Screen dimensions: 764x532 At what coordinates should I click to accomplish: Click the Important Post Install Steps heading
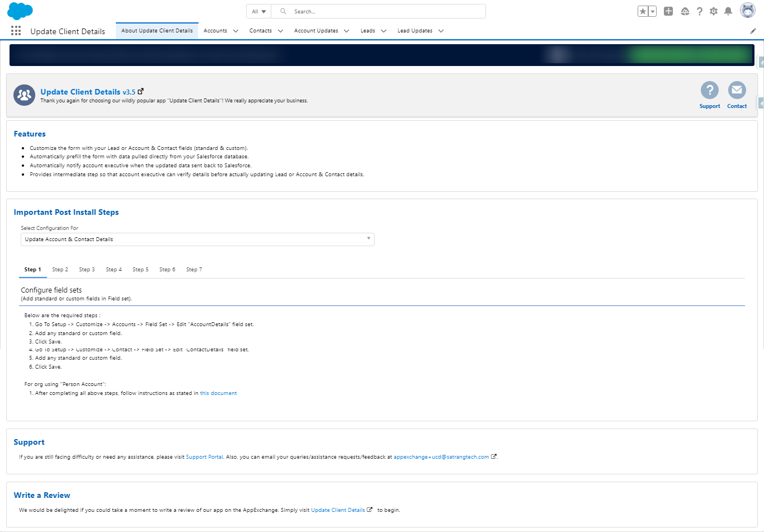tap(66, 213)
